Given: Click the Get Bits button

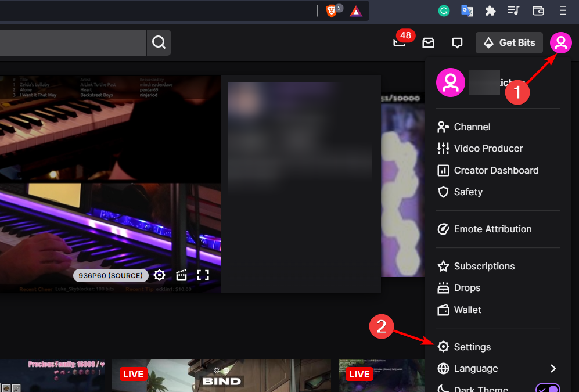Looking at the screenshot, I should tap(509, 43).
